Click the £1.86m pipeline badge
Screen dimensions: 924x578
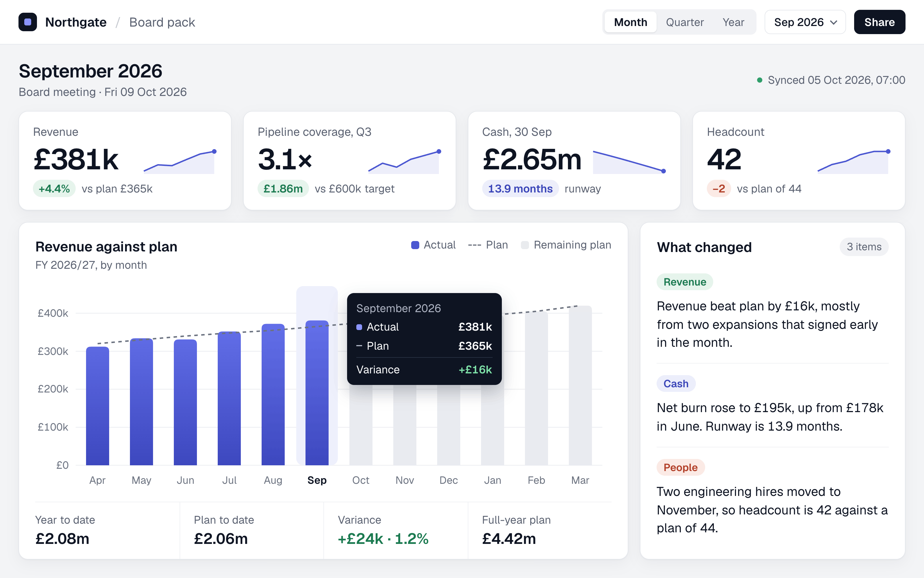[x=283, y=188]
